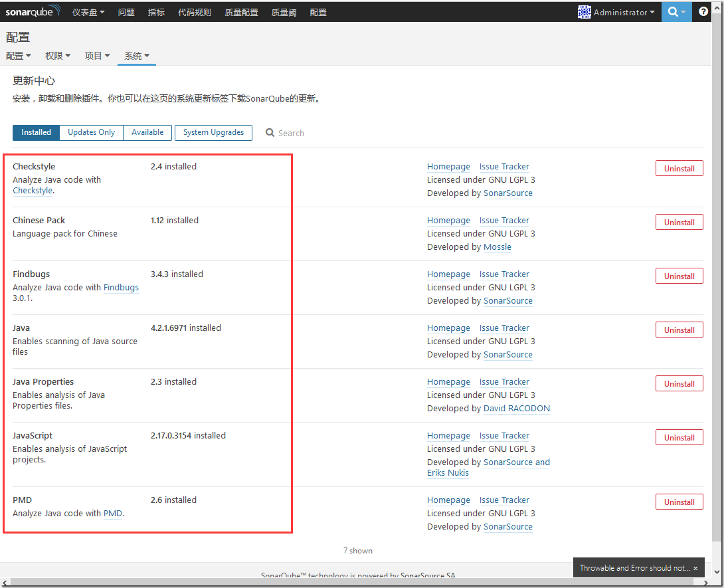Click the '4.2.1.6971 installed' version text
Image resolution: width=724 pixels, height=588 pixels.
(185, 328)
